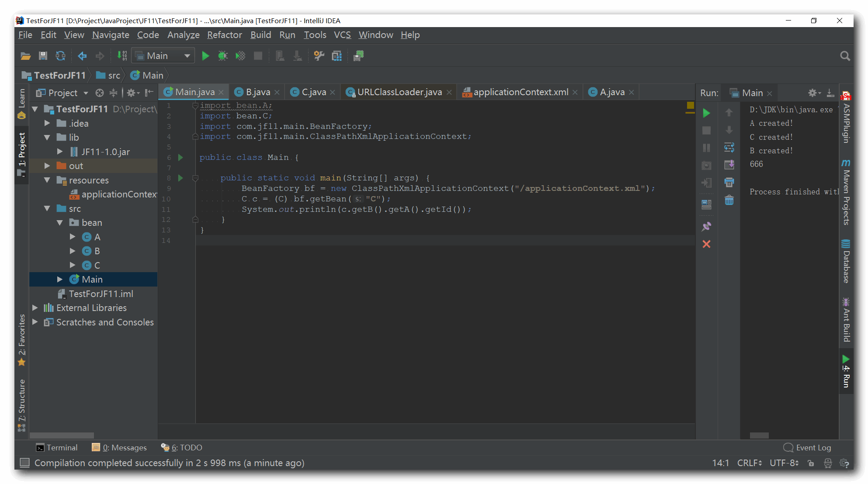The height and width of the screenshot is (484, 868).
Task: Open the Refactor menu
Action: click(225, 35)
